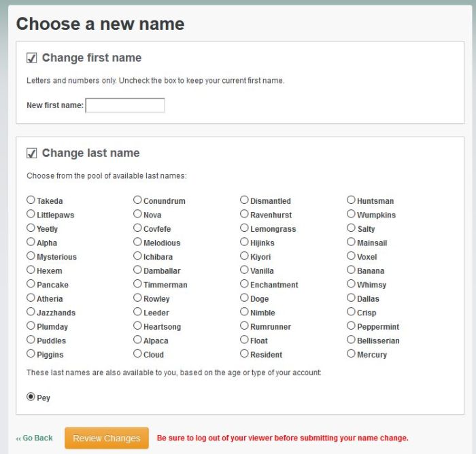476x454 pixels.
Task: Uncheck the Change last name checkbox
Action: click(31, 153)
